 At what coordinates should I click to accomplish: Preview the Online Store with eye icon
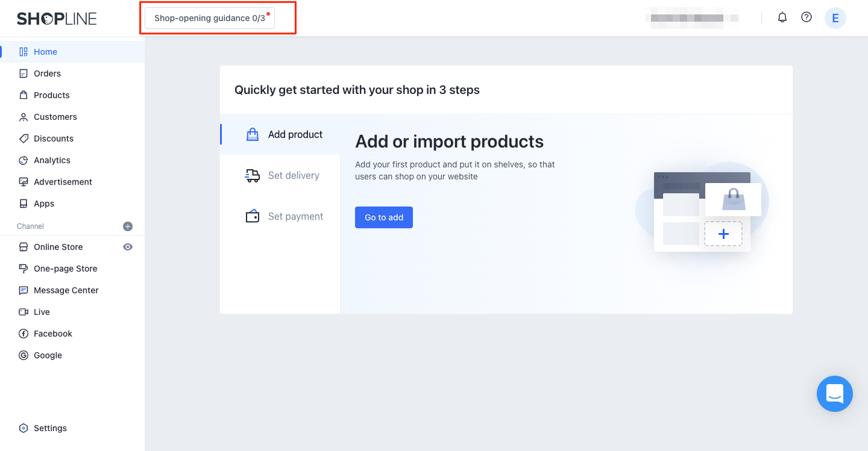[x=128, y=247]
